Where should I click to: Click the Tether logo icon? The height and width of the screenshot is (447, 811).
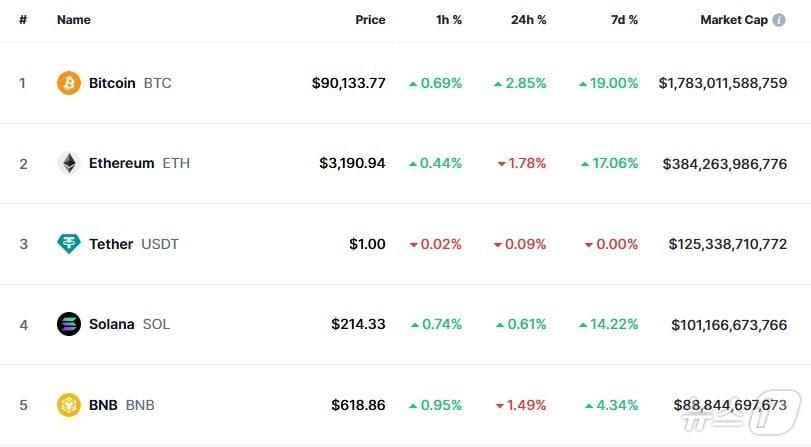point(69,244)
